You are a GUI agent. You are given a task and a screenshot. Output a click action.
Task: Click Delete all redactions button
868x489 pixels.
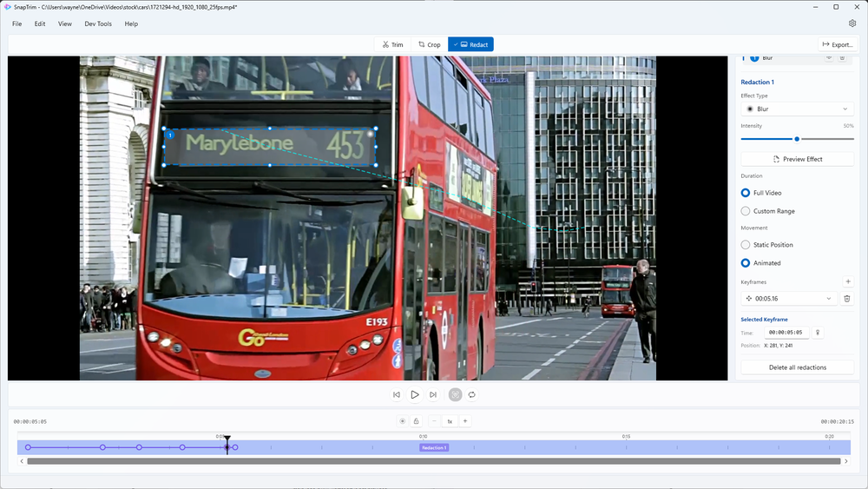[x=797, y=367]
